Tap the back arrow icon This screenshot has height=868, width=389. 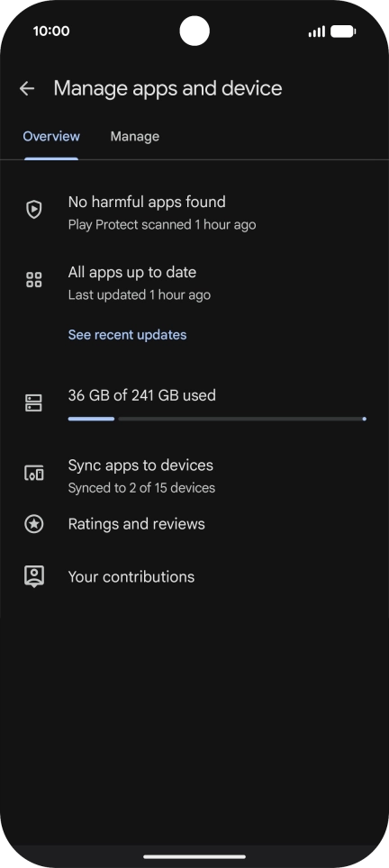26,88
